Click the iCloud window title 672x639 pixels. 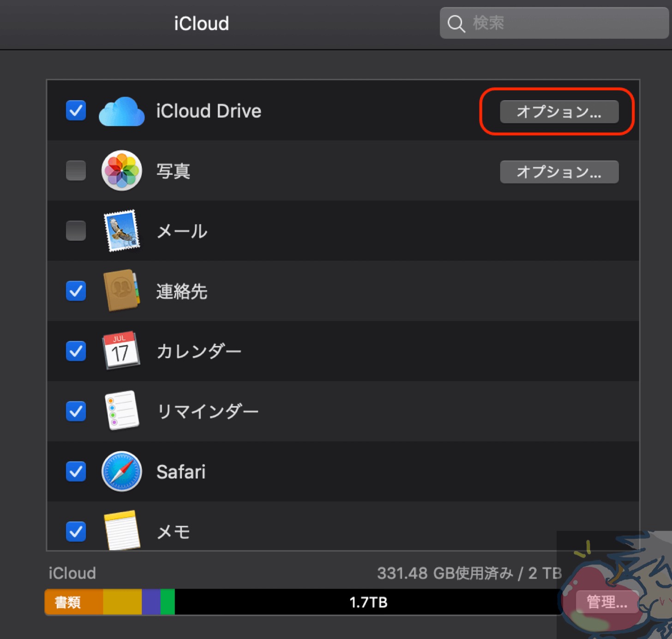tap(202, 24)
